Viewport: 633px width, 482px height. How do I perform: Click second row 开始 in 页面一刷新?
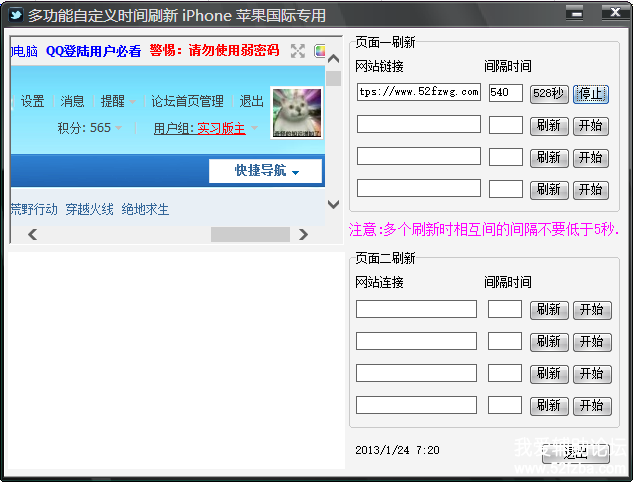tap(591, 126)
